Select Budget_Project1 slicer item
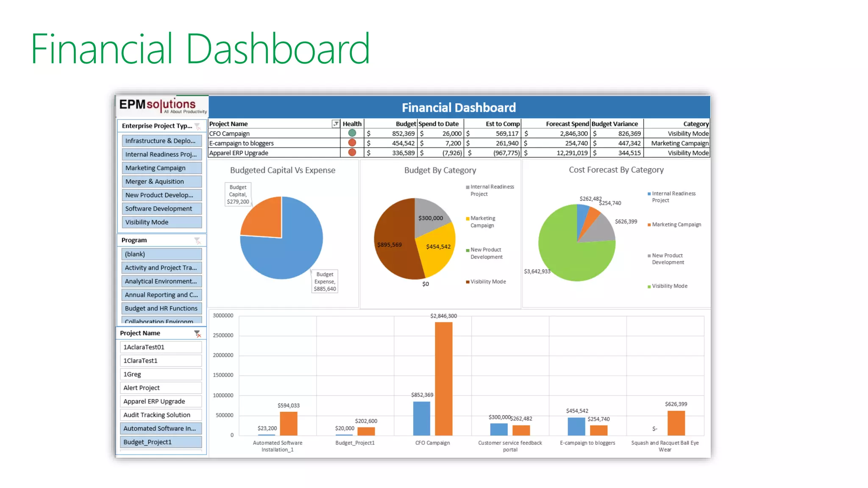The image size is (868, 488). pyautogui.click(x=161, y=442)
